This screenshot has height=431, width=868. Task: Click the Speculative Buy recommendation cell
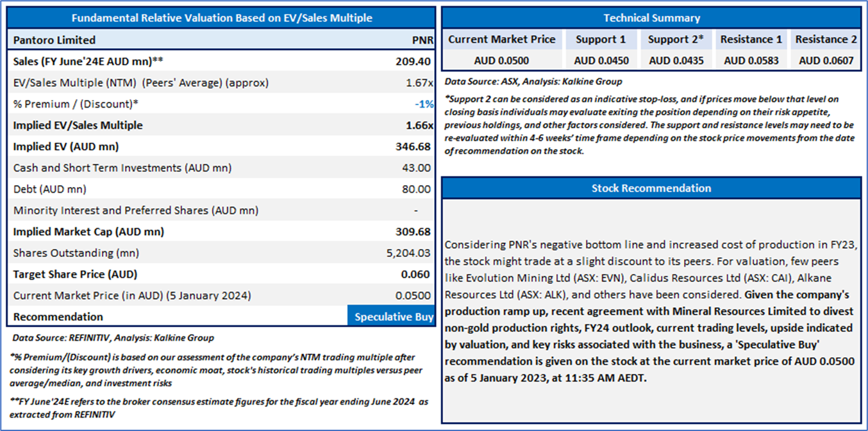tap(393, 316)
